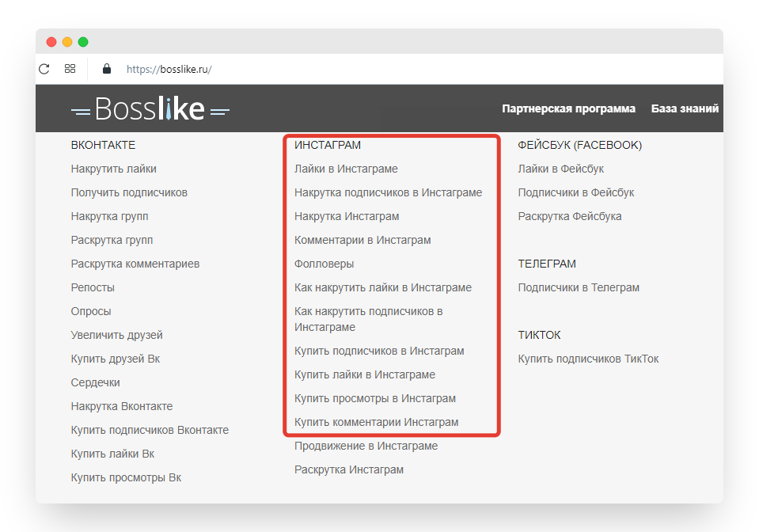Open Партнерская программа menu item
This screenshot has height=532, width=759.
568,108
